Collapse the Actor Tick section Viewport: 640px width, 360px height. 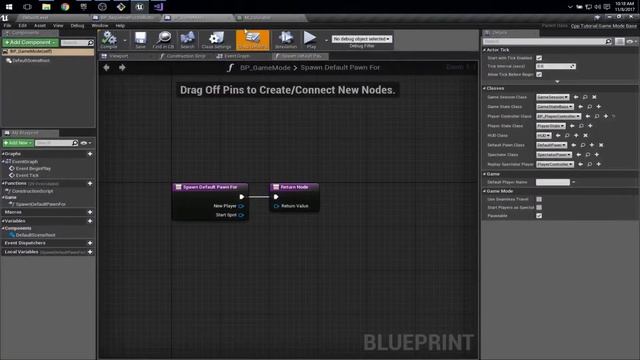[484, 50]
